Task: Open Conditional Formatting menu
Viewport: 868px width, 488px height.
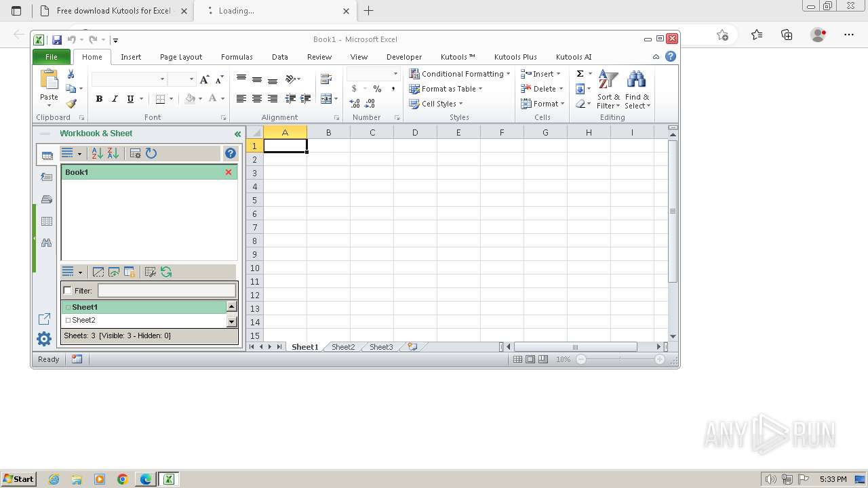Action: [459, 74]
